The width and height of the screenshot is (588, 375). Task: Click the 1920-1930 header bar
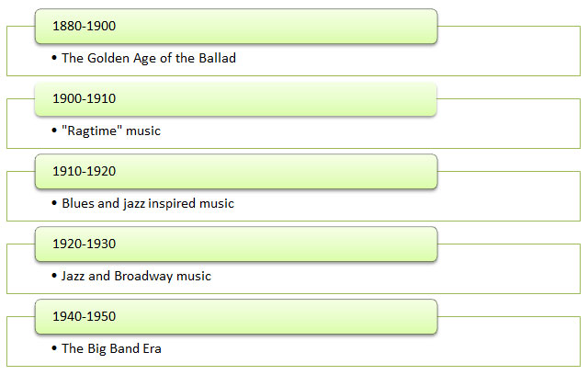click(x=236, y=244)
